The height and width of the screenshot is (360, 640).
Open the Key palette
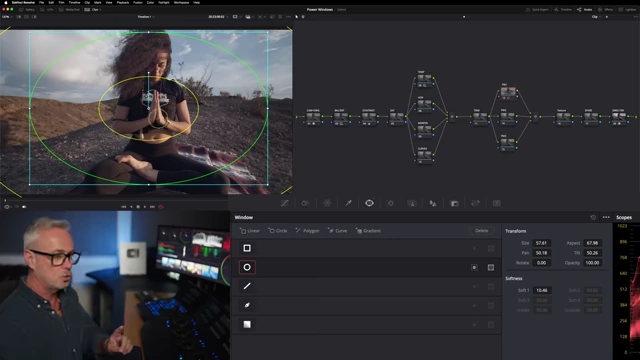(x=454, y=203)
